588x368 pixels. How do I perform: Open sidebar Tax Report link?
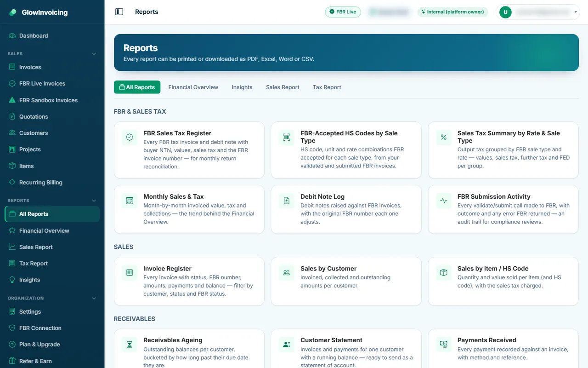[x=52, y=264]
